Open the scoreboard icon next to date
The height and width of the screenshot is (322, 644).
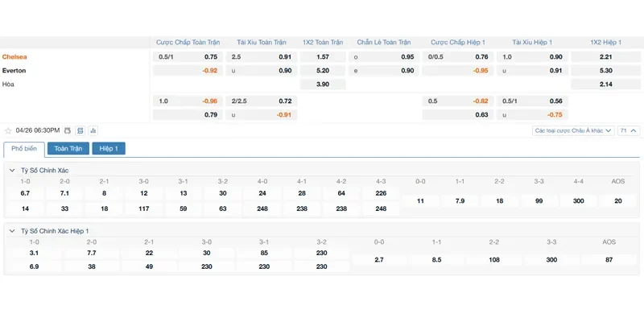point(80,130)
